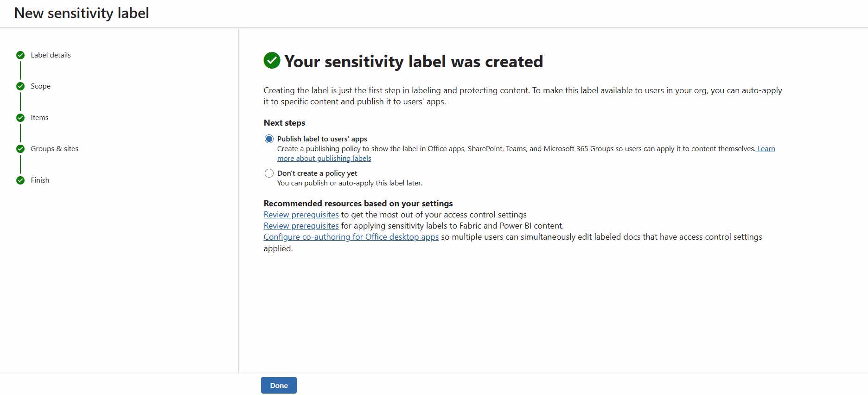868x395 pixels.
Task: Click the large green success checkmark icon
Action: point(272,60)
